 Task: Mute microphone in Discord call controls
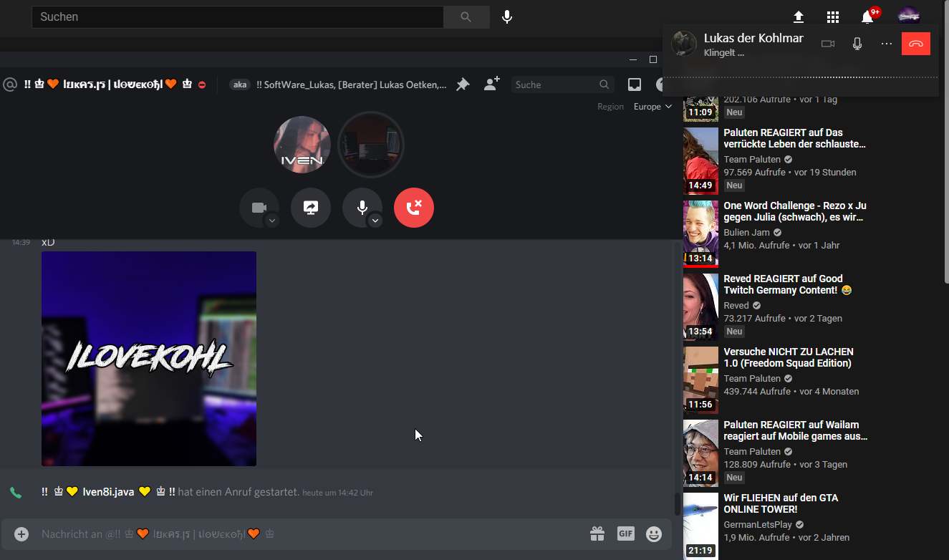point(362,207)
